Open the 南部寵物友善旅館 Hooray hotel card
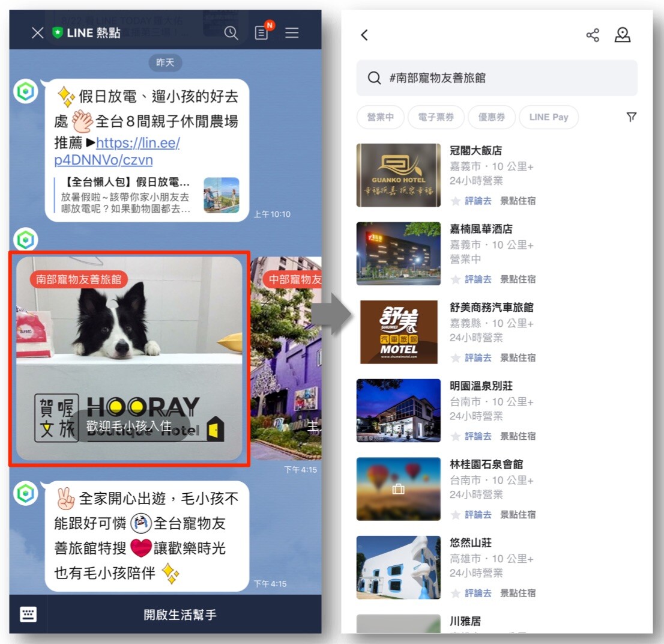This screenshot has height=644, width=664. (x=129, y=358)
